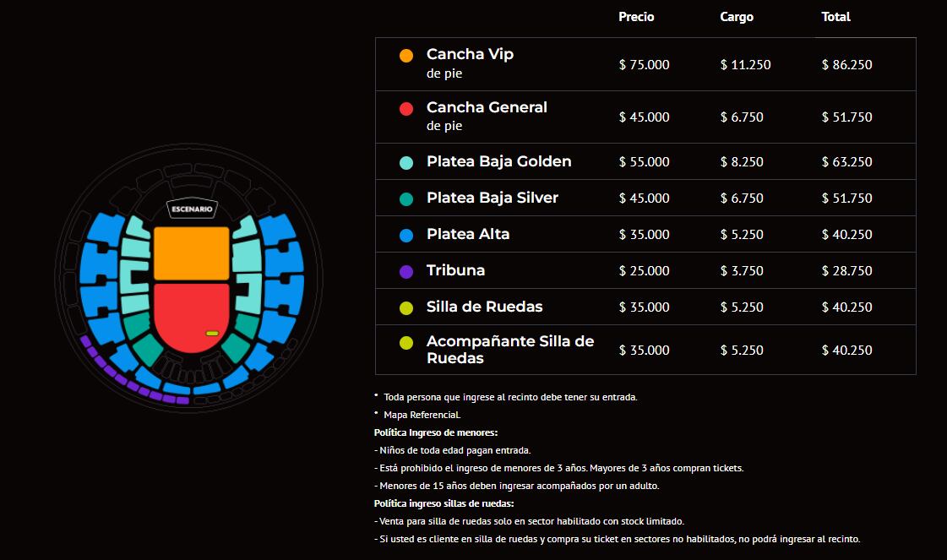Viewport: 947px width, 560px height.
Task: Choose the Cancha Vip row label
Action: pos(470,54)
